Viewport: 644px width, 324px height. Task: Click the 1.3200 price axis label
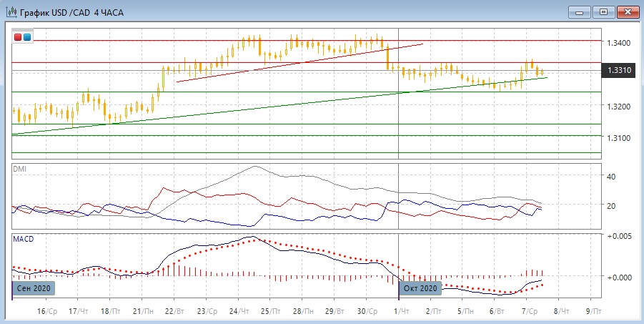coord(619,107)
